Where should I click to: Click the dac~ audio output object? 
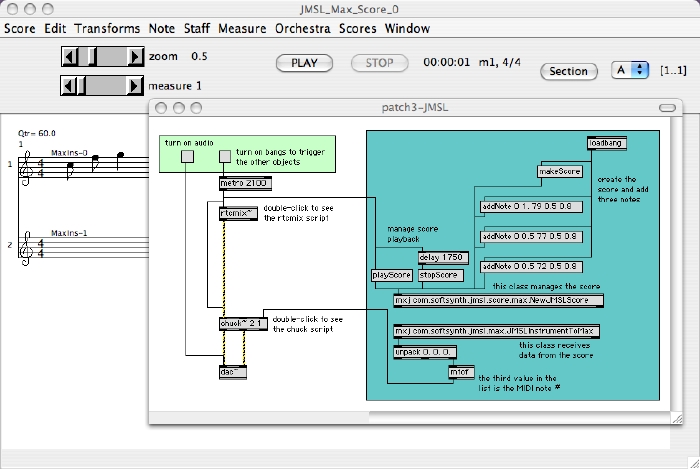[233, 372]
